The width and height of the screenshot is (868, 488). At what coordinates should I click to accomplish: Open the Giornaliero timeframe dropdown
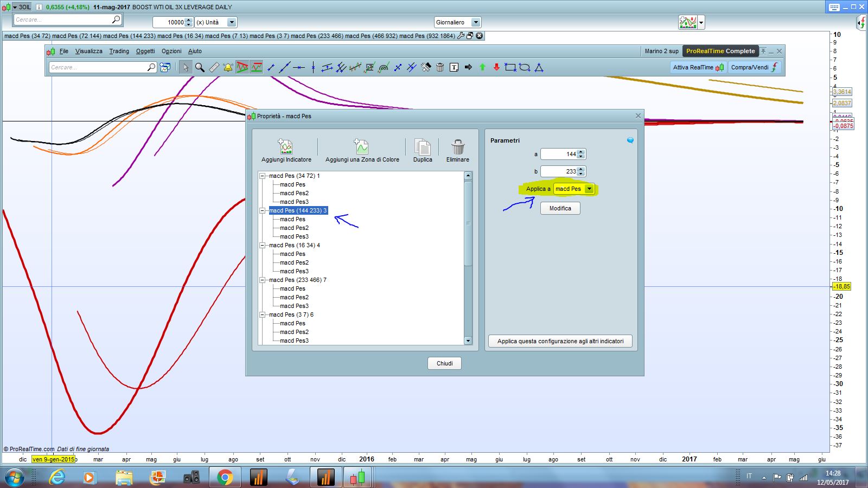(x=475, y=22)
